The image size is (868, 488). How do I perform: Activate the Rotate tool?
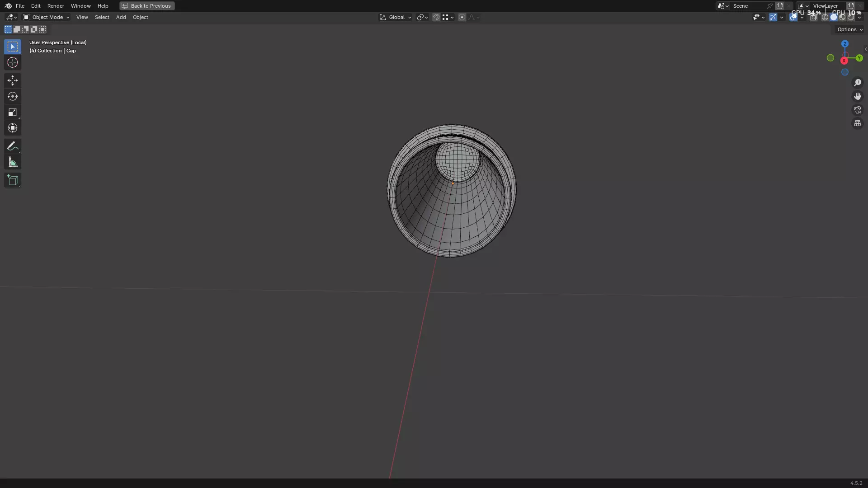click(12, 96)
